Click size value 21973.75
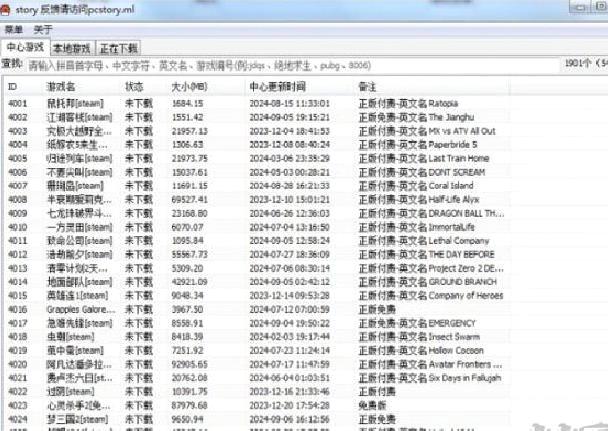 [x=189, y=159]
